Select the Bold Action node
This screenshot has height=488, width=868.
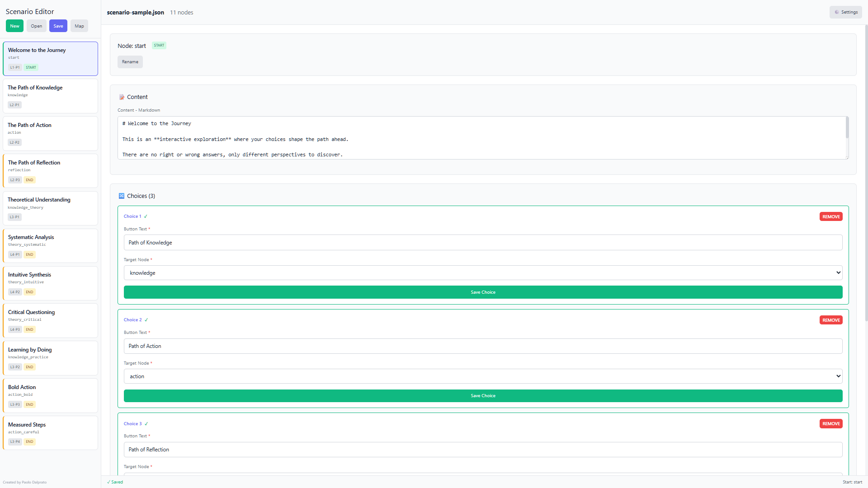click(50, 395)
